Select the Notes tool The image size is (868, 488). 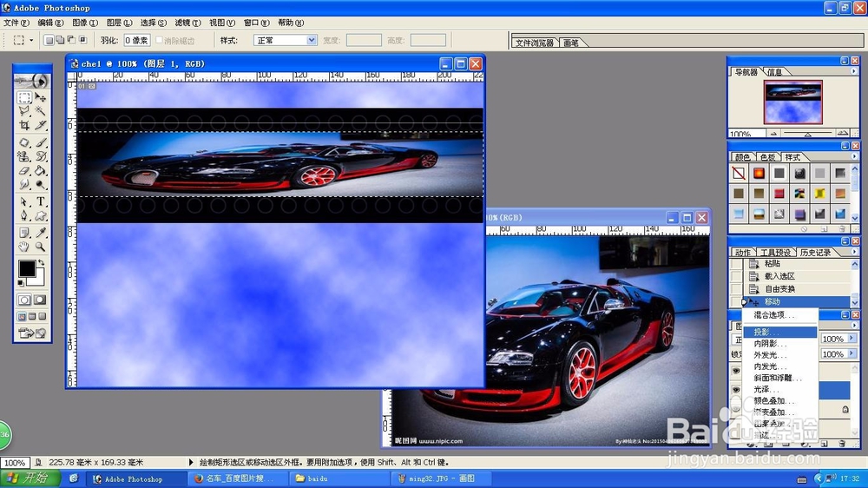click(24, 233)
